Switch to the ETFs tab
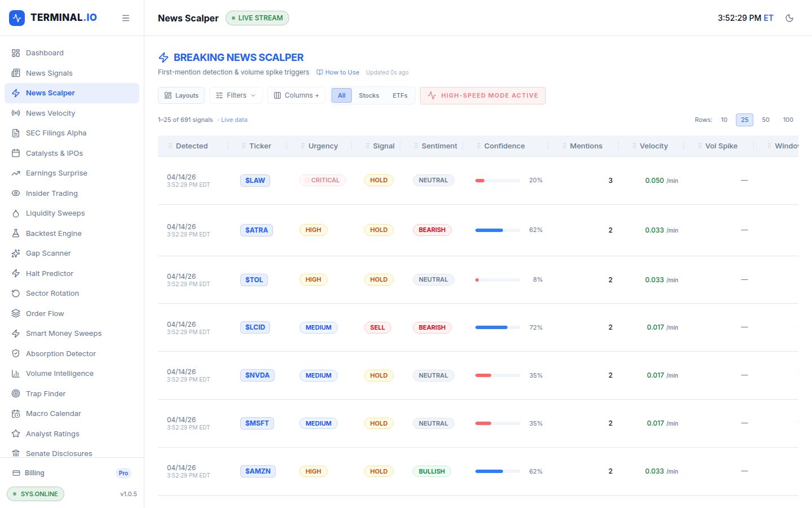 (400, 95)
